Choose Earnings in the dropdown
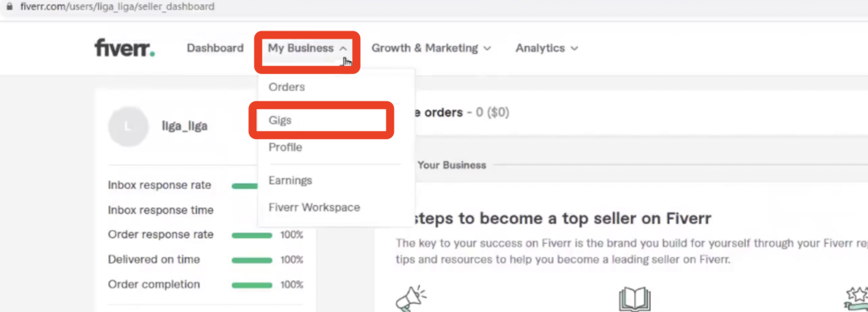Screen dimensions: 868x312 pyautogui.click(x=290, y=180)
